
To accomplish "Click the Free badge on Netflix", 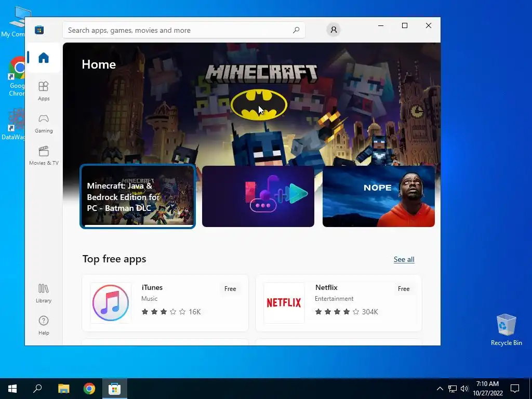I will (403, 289).
